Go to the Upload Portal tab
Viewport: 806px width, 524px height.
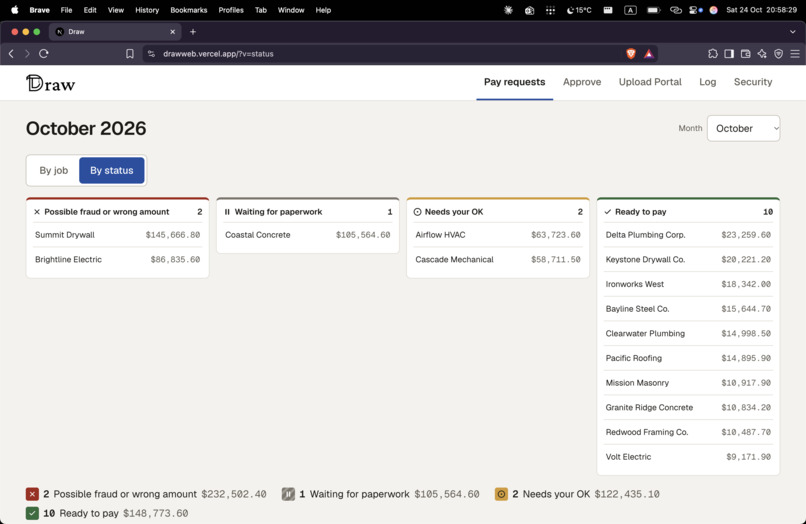coord(650,82)
